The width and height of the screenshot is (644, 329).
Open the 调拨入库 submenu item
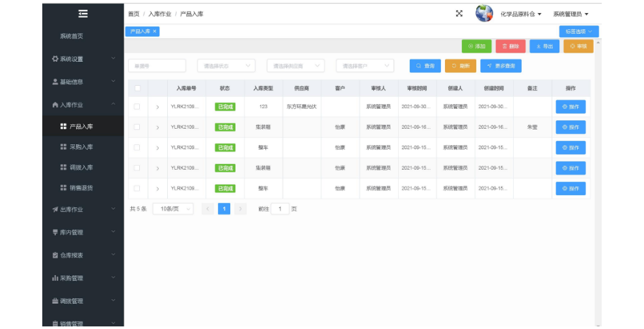(83, 167)
